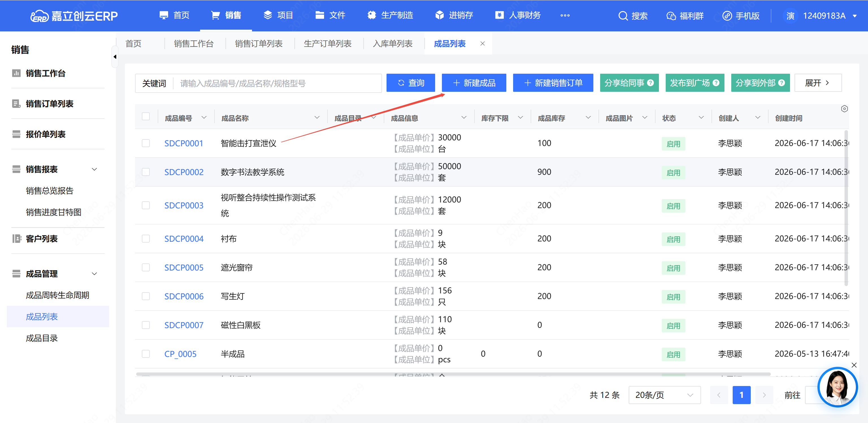The height and width of the screenshot is (423, 868).
Task: Check the row SDCP0006 checkbox
Action: click(x=146, y=296)
